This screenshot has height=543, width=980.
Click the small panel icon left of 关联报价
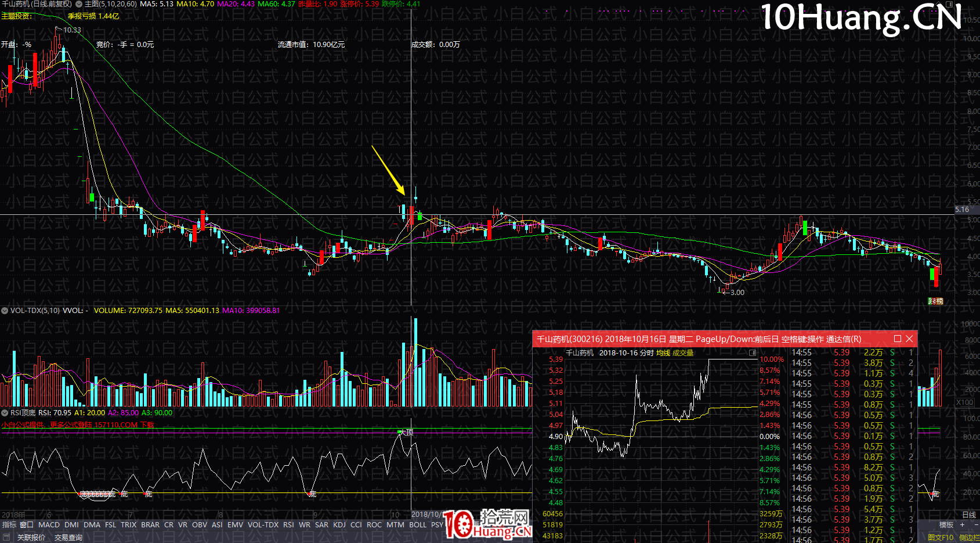click(6, 537)
